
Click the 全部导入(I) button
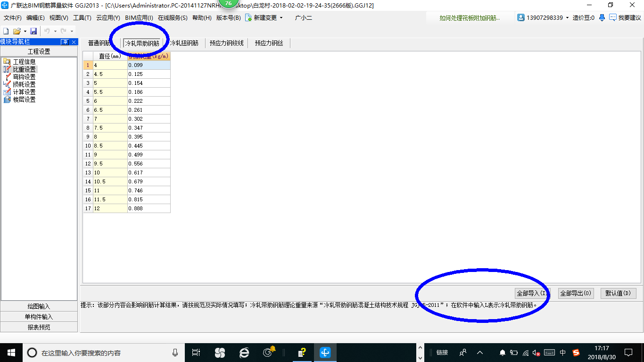click(x=533, y=293)
